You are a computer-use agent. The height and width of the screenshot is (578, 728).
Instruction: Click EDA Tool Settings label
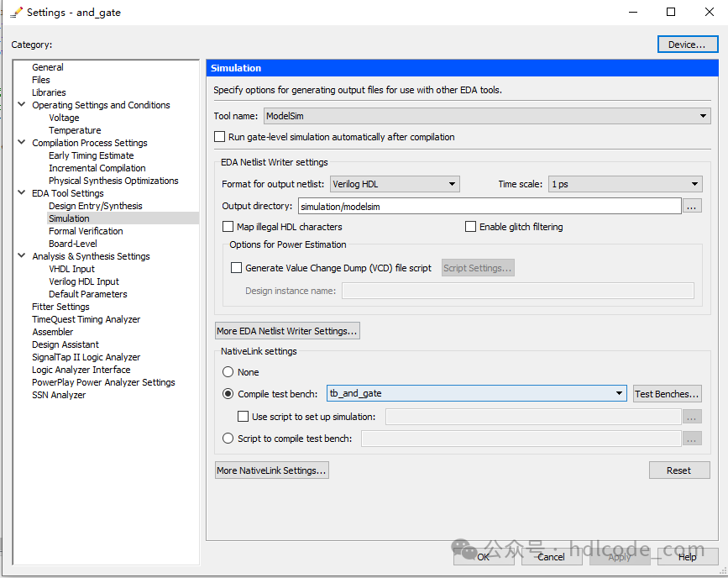[x=68, y=193]
